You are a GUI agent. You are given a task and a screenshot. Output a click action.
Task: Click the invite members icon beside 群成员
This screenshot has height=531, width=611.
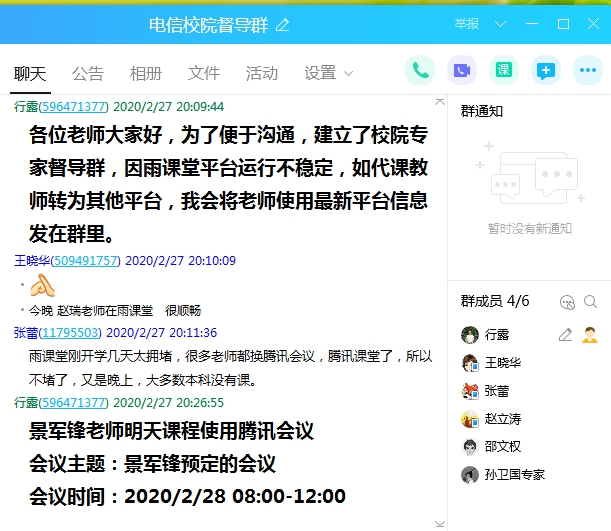click(x=567, y=302)
